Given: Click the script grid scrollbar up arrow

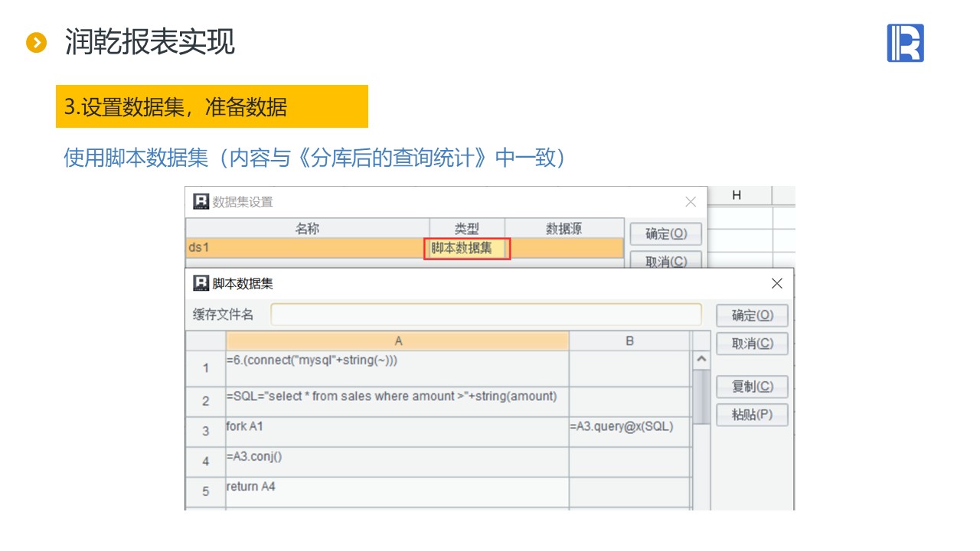Looking at the screenshot, I should [x=701, y=359].
